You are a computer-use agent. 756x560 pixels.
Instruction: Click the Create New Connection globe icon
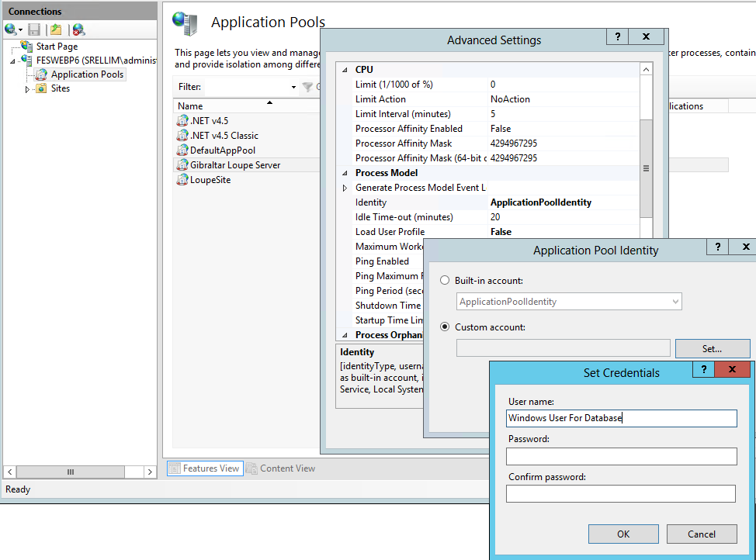click(x=11, y=29)
